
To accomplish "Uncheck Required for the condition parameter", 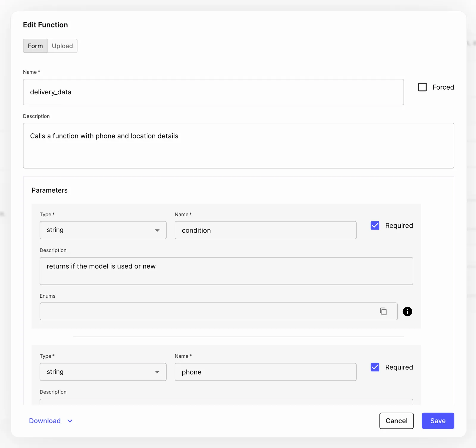I will pos(375,225).
